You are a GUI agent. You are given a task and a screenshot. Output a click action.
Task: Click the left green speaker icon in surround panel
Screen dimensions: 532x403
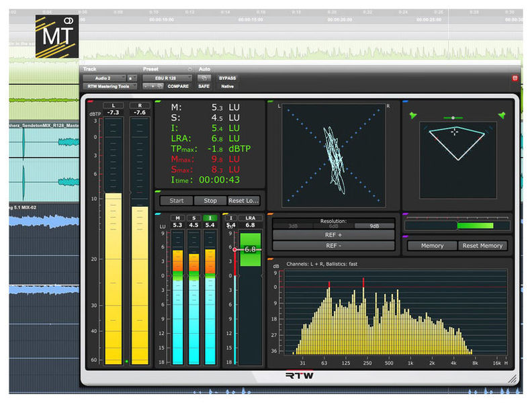click(x=413, y=116)
